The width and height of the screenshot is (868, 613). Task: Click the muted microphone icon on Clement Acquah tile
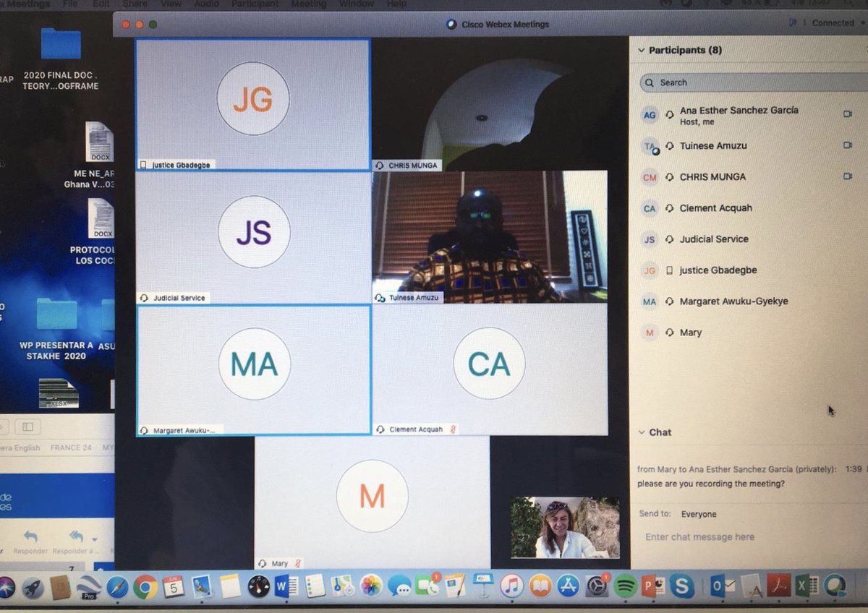454,429
